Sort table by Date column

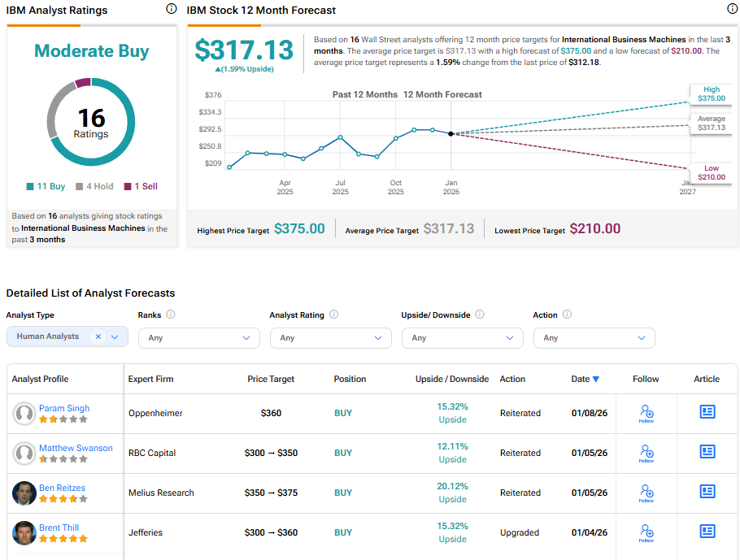(x=585, y=379)
